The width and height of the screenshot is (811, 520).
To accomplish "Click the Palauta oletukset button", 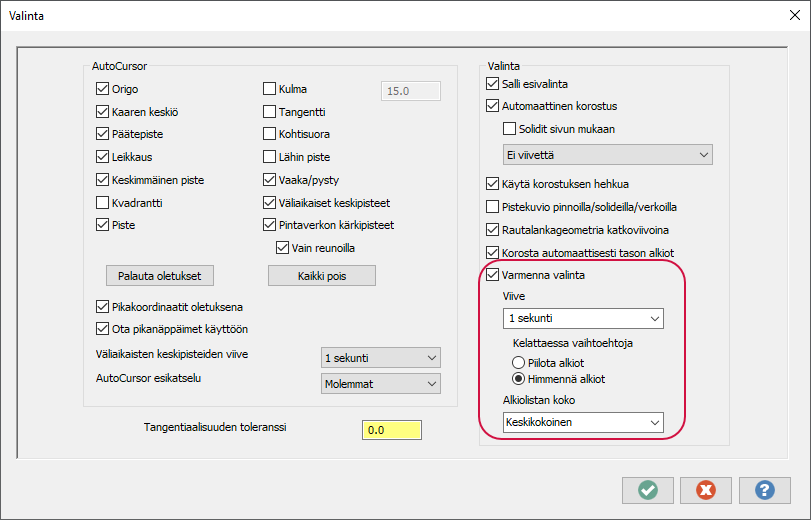I will 160,275.
